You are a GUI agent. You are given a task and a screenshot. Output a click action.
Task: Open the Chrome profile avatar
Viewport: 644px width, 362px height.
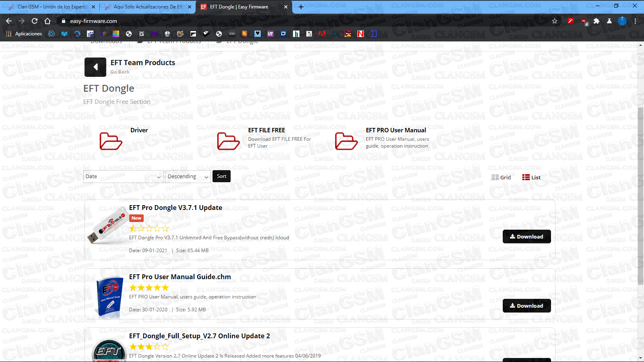(x=622, y=21)
